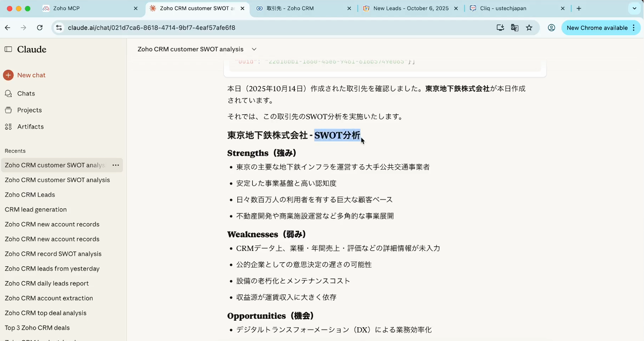644x341 pixels.
Task: Bookmark this page with the star icon
Action: 529,28
